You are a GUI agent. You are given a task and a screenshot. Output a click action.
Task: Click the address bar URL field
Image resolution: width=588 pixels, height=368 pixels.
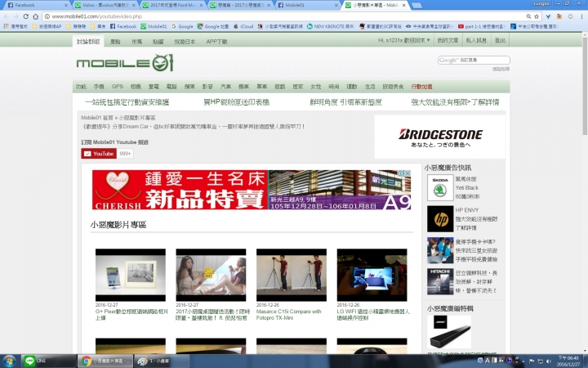click(285, 16)
